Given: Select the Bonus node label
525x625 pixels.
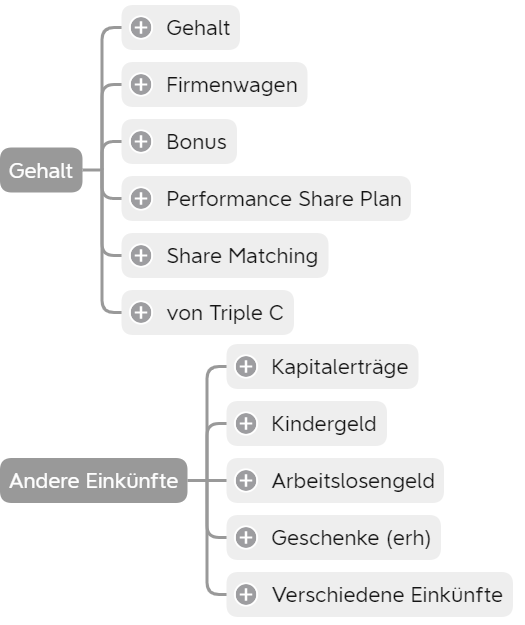Looking at the screenshot, I should (x=197, y=142).
